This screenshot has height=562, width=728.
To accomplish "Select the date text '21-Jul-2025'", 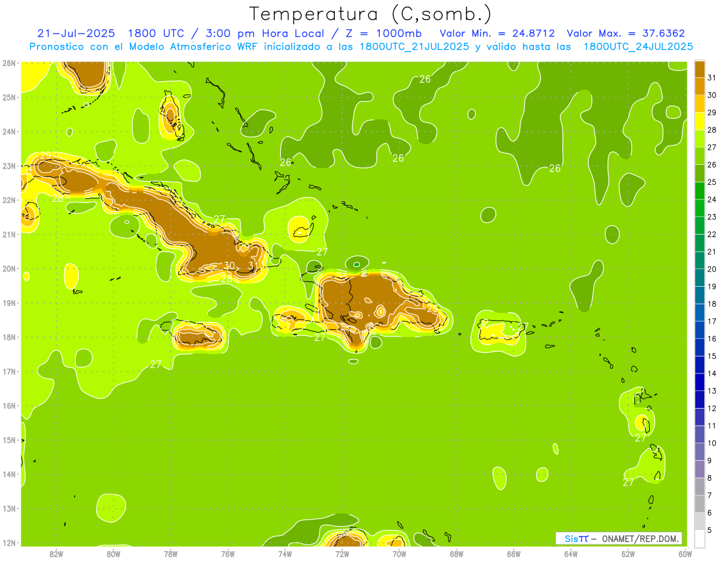I will tap(76, 33).
